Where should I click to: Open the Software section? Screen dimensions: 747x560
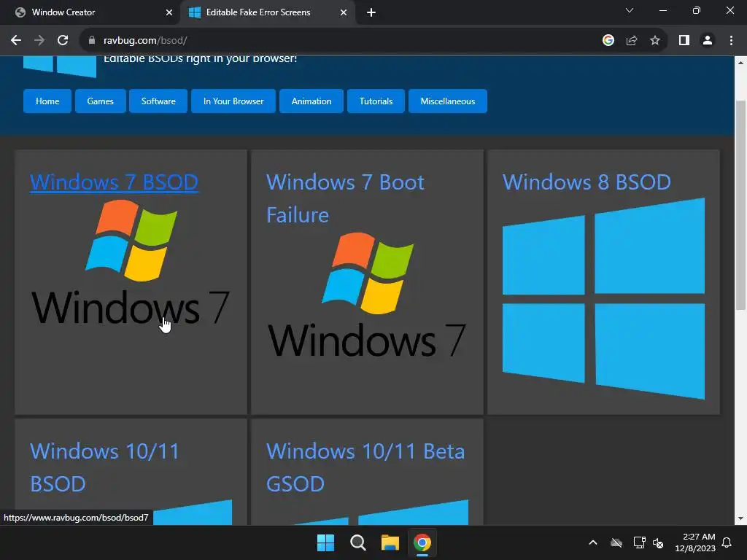(x=158, y=101)
